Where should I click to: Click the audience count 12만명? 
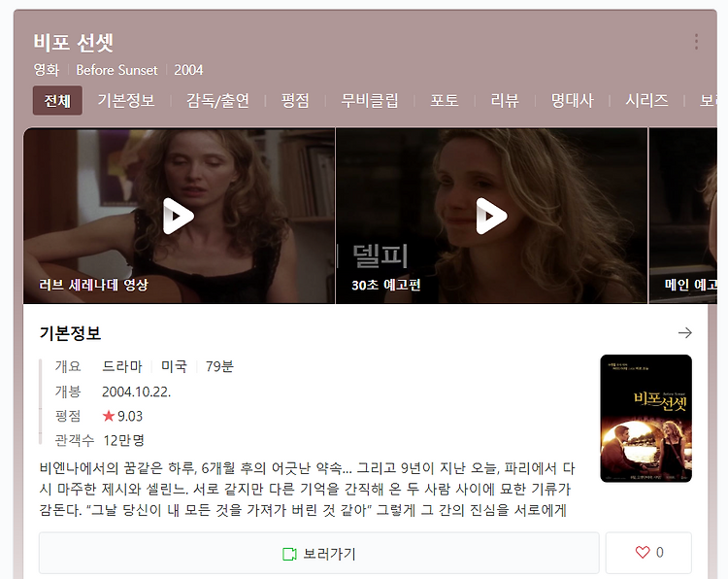coord(124,440)
